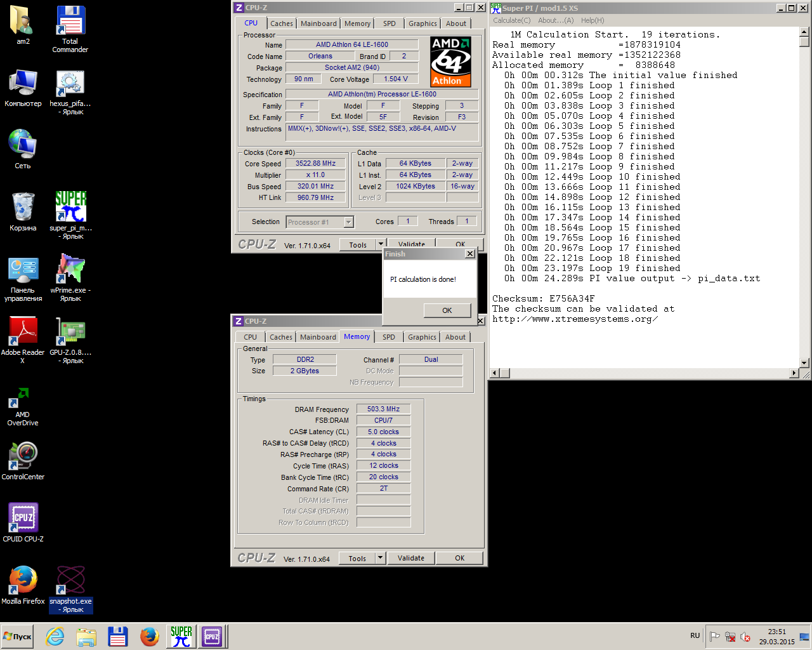Switch to CPU tab in bottom CPU-Z
This screenshot has width=812, height=650.
coord(251,337)
